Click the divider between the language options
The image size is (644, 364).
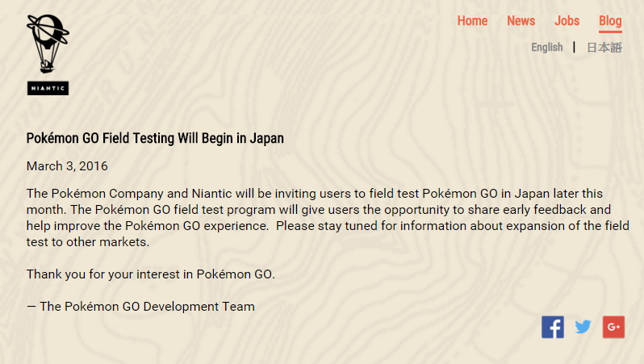[575, 47]
